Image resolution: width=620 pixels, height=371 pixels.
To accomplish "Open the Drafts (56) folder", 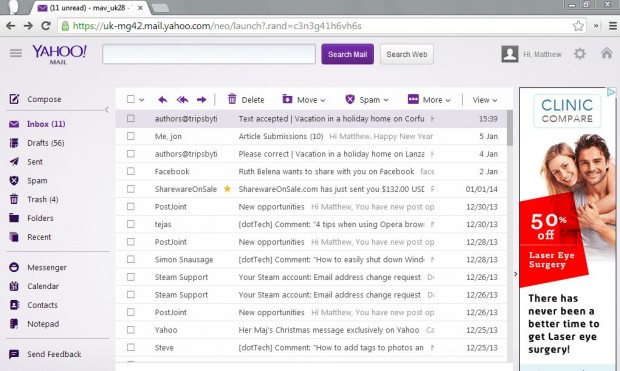I will pyautogui.click(x=45, y=143).
